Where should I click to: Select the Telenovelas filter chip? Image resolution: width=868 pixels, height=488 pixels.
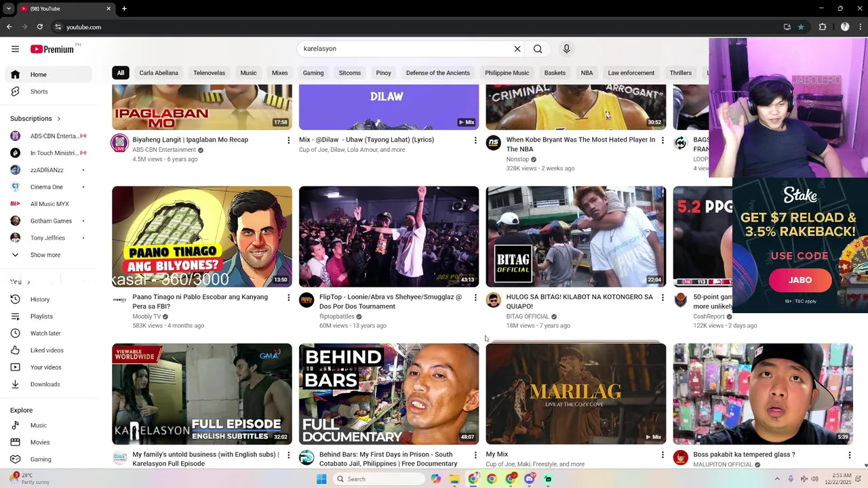point(209,73)
